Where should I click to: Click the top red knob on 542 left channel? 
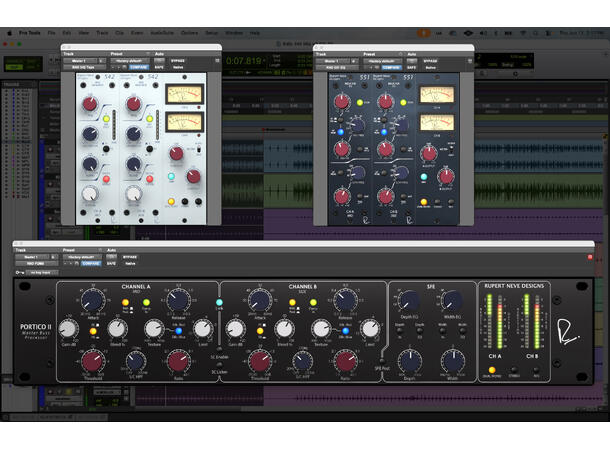(90, 104)
